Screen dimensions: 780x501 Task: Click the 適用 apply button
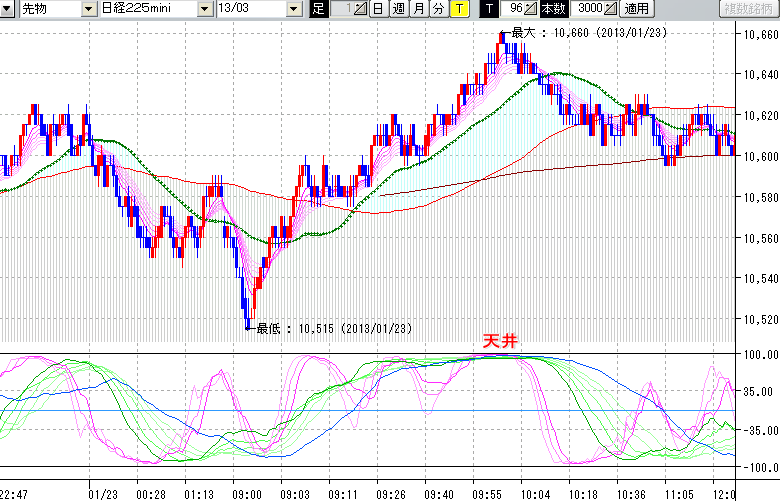[x=636, y=9]
